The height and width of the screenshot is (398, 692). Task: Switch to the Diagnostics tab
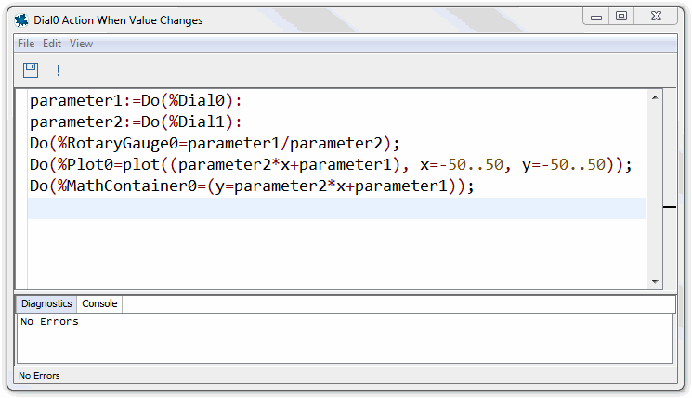(47, 304)
